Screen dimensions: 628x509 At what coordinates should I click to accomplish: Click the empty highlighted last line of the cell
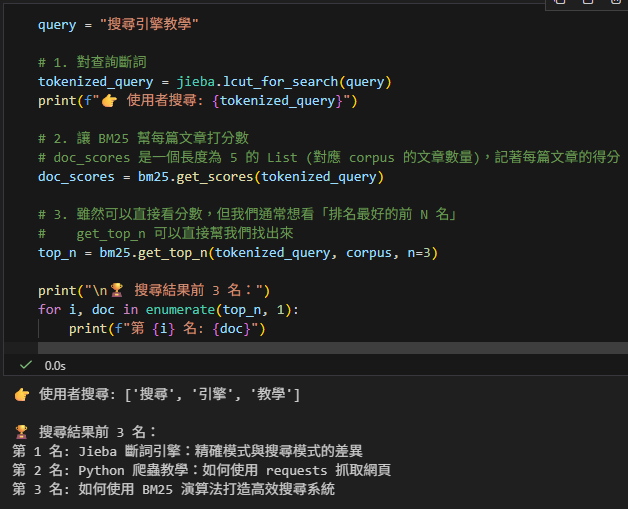click(x=333, y=348)
